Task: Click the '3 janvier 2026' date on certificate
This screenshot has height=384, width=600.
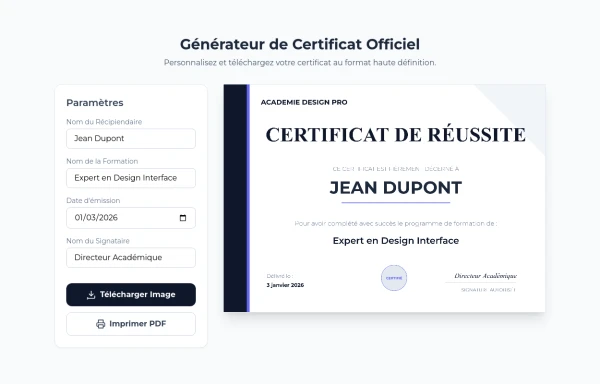Action: tap(285, 285)
